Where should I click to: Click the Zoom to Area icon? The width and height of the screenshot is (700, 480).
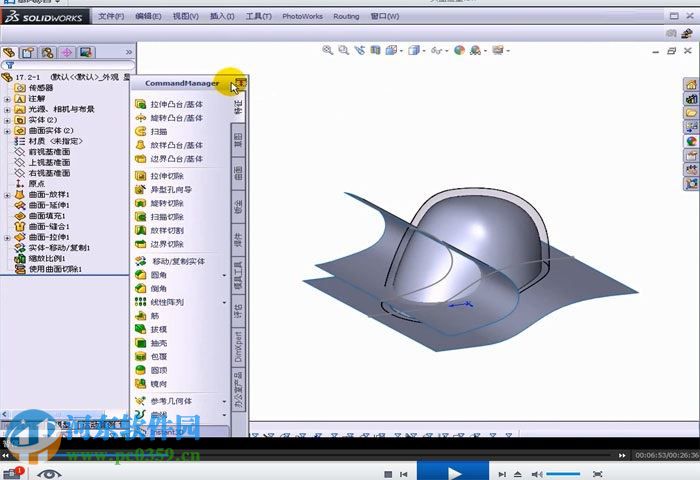343,50
